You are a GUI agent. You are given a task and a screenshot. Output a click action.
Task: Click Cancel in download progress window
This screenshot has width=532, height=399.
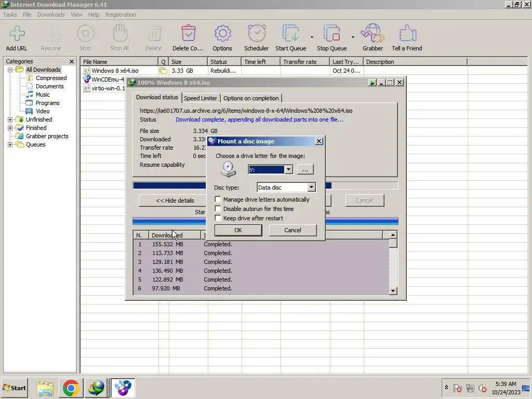point(364,201)
